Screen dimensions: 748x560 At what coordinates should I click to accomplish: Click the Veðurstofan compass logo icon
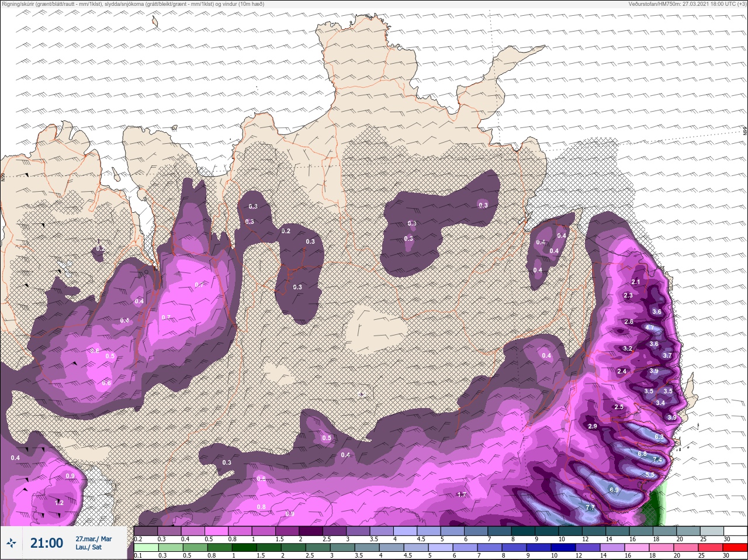tap(12, 543)
